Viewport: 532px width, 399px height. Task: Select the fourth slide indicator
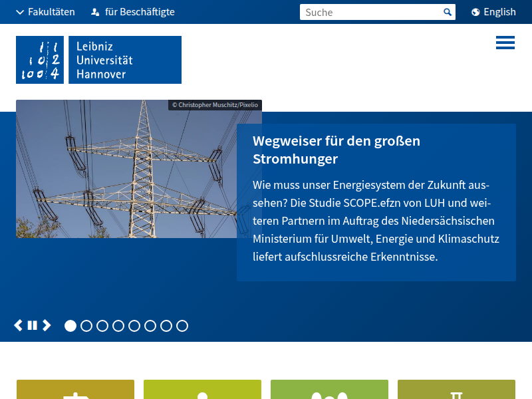(x=118, y=326)
